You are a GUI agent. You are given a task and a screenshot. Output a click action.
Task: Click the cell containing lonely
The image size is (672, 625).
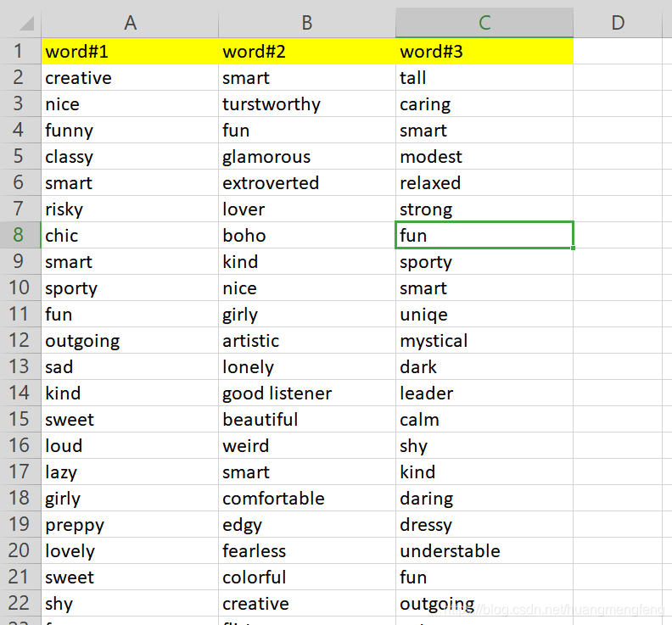click(x=307, y=366)
